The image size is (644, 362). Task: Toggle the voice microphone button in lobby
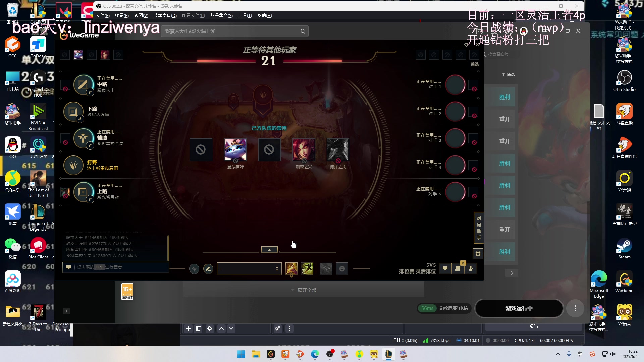[471, 268]
